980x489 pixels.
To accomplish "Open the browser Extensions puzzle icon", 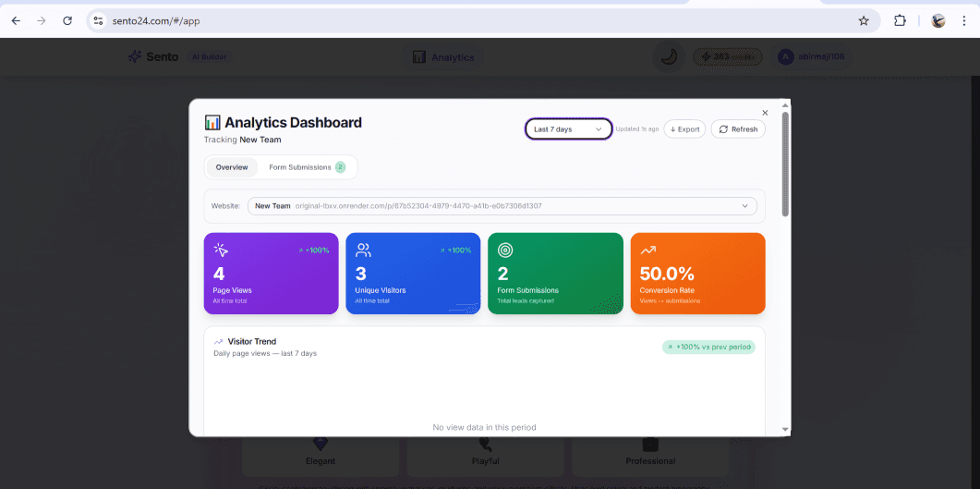I will point(900,20).
